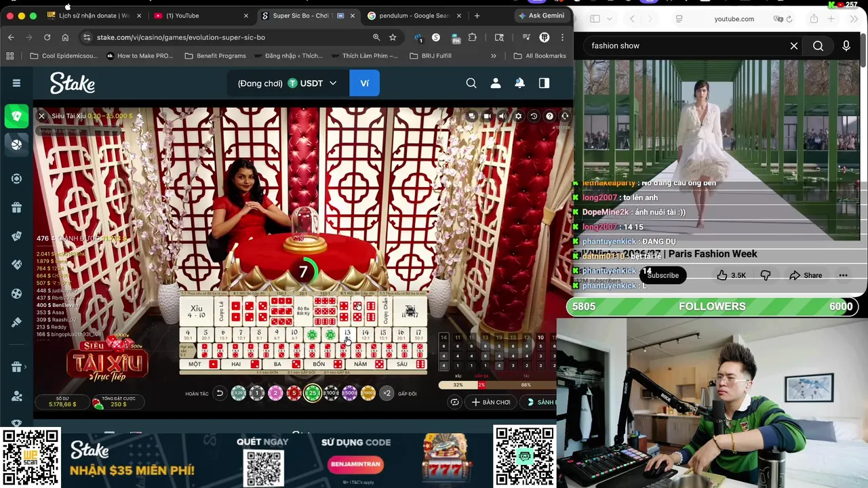Screen dimensions: 868x488
Task: Open a new Chrome tab with plus
Action: [477, 16]
